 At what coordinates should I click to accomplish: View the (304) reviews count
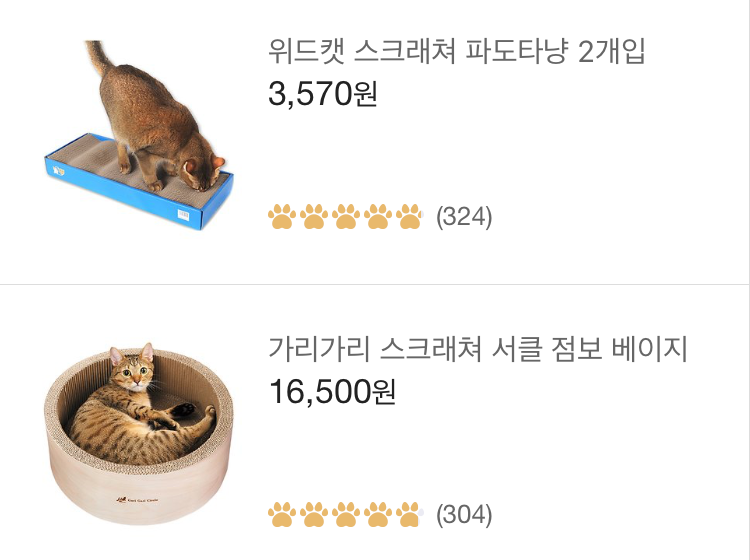[464, 515]
